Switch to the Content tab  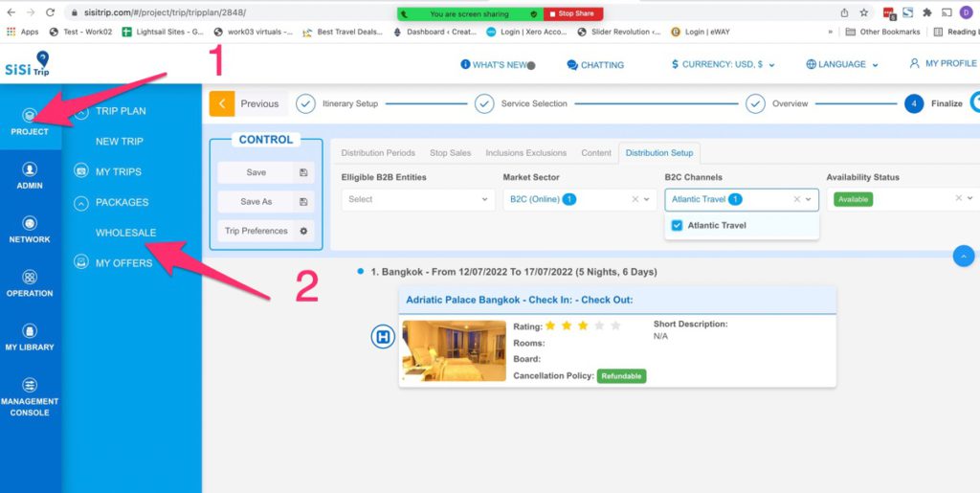(x=595, y=152)
